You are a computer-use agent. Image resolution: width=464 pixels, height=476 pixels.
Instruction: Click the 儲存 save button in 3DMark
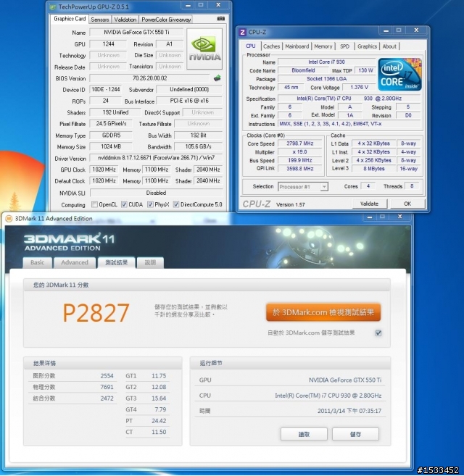tap(355, 434)
